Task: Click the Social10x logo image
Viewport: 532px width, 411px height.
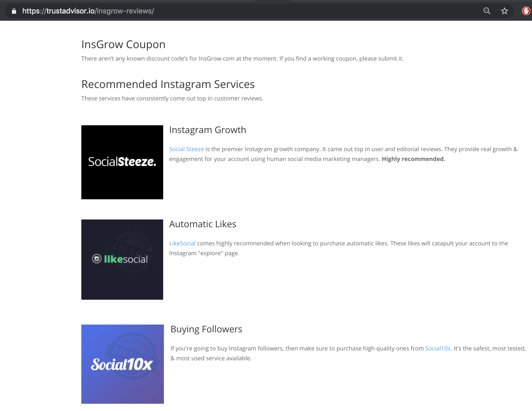Action: [x=123, y=364]
